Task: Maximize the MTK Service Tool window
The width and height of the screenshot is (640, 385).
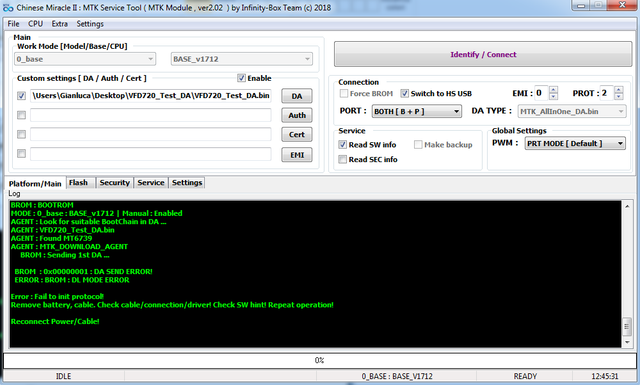Action: [x=598, y=5]
